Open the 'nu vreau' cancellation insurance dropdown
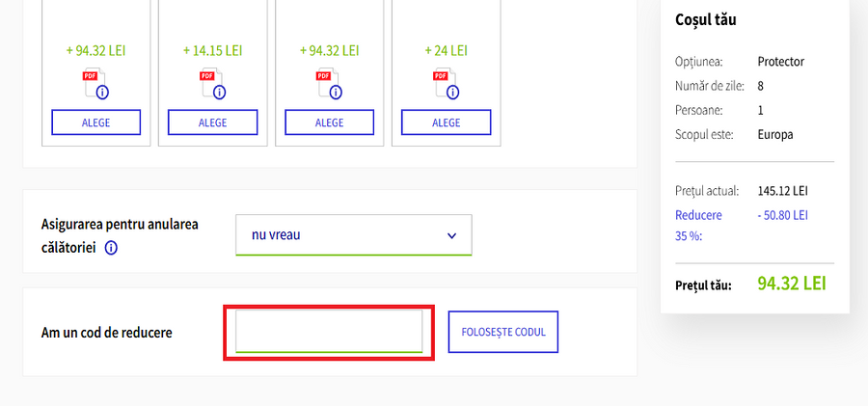The image size is (868, 406). click(x=354, y=234)
